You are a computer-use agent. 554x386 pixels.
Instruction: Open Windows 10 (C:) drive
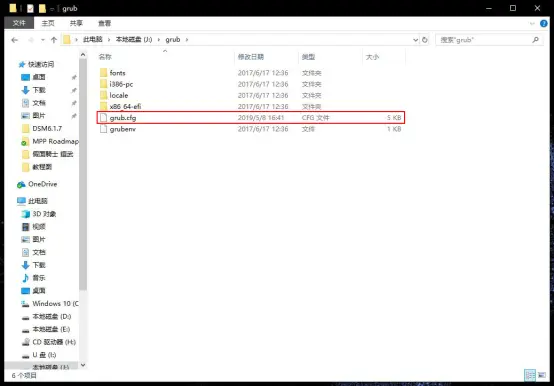tap(55, 303)
